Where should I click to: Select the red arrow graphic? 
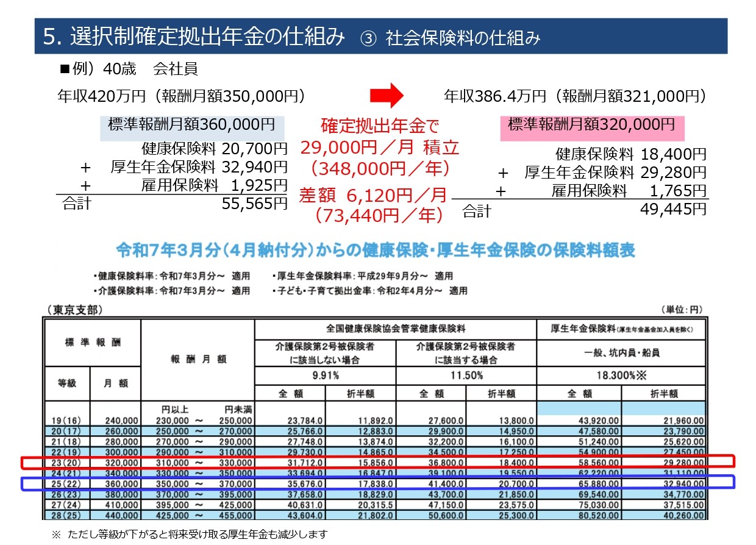point(387,94)
